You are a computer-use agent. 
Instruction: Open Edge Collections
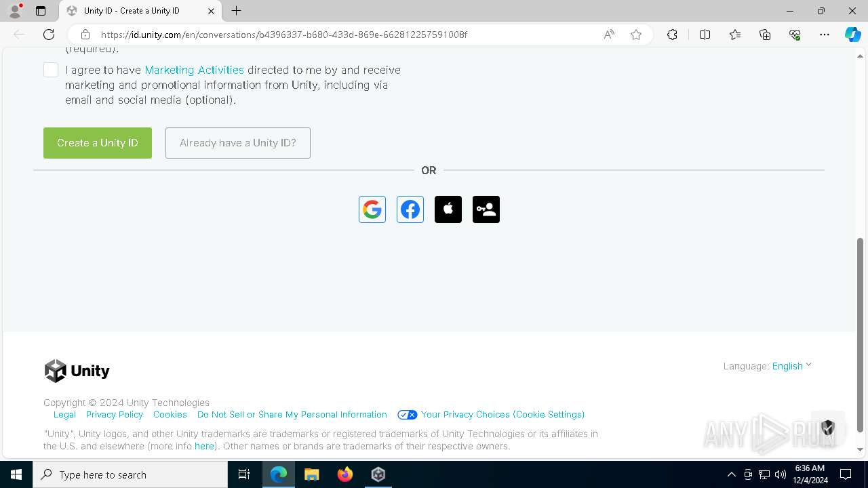[765, 35]
